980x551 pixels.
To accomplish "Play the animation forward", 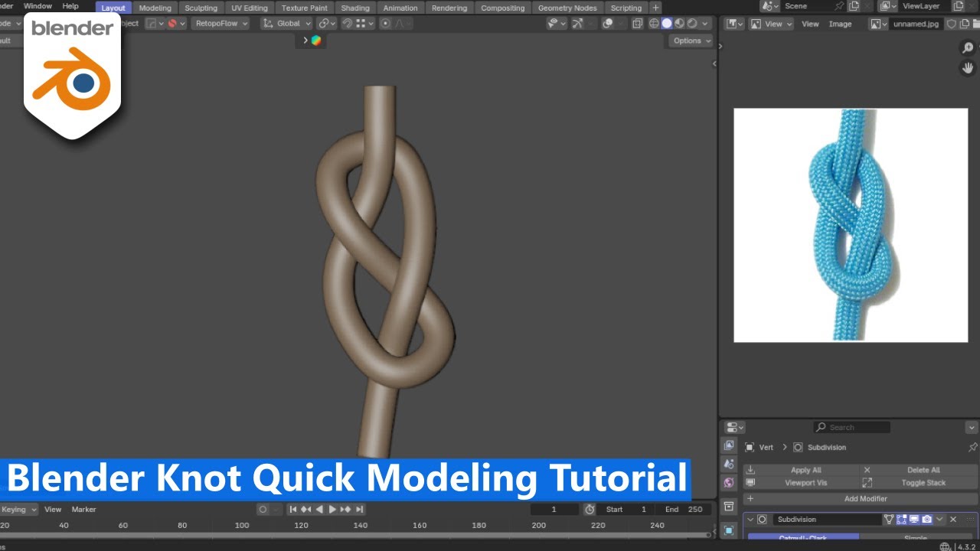I will point(332,510).
